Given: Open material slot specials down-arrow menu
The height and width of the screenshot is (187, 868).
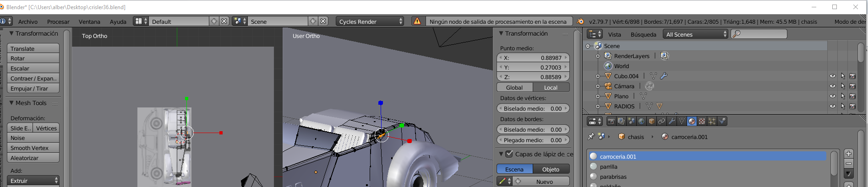Looking at the screenshot, I should pyautogui.click(x=848, y=174).
